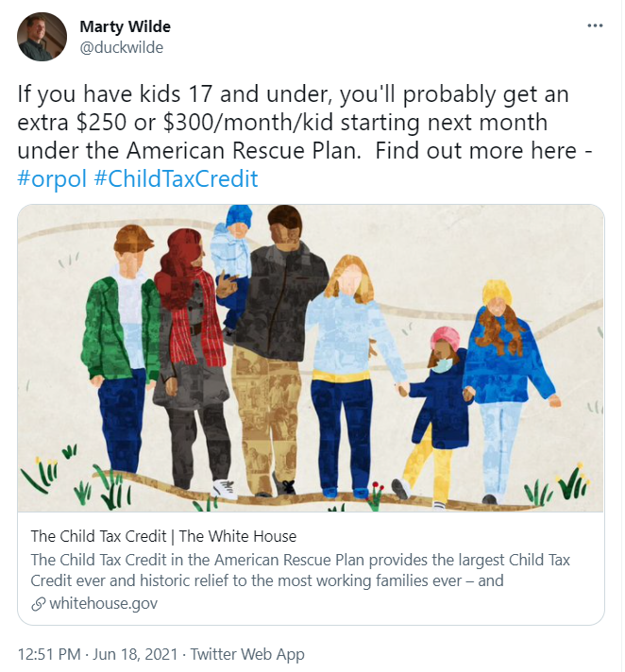Open the card title The Child Tax Credit

coord(98,536)
